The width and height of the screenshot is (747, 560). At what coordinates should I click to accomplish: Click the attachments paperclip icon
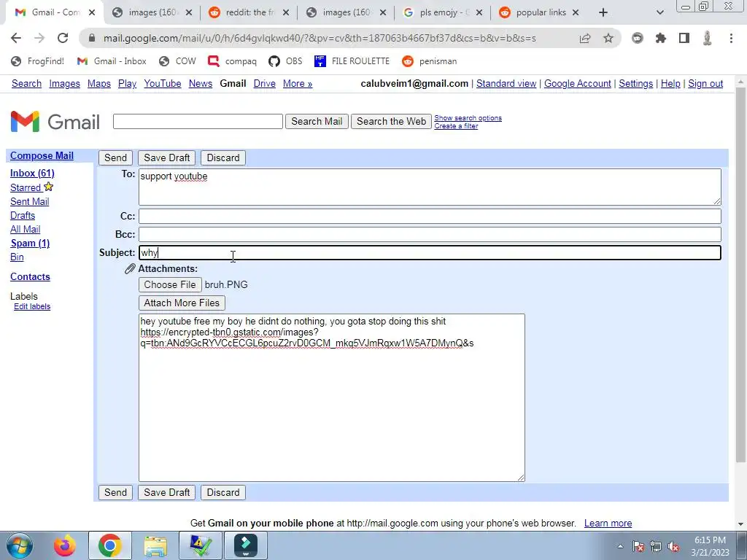[130, 269]
